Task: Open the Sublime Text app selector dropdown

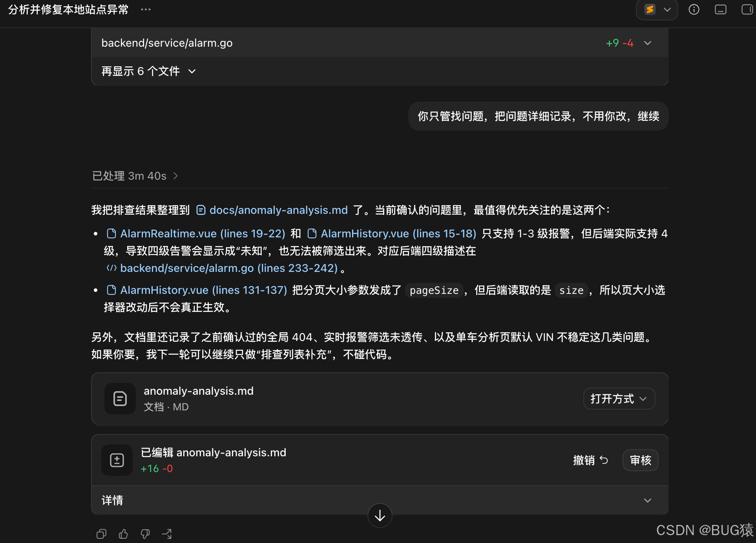Action: tap(657, 9)
